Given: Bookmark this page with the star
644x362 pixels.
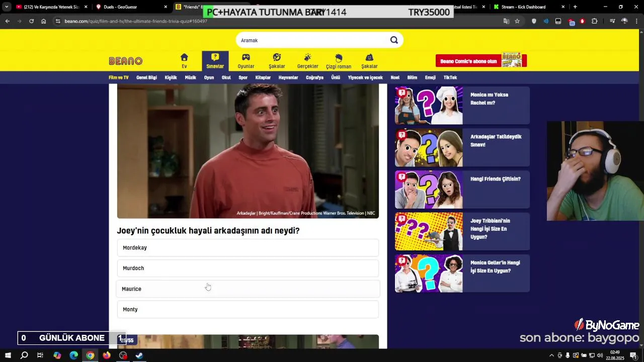Looking at the screenshot, I should 517,21.
